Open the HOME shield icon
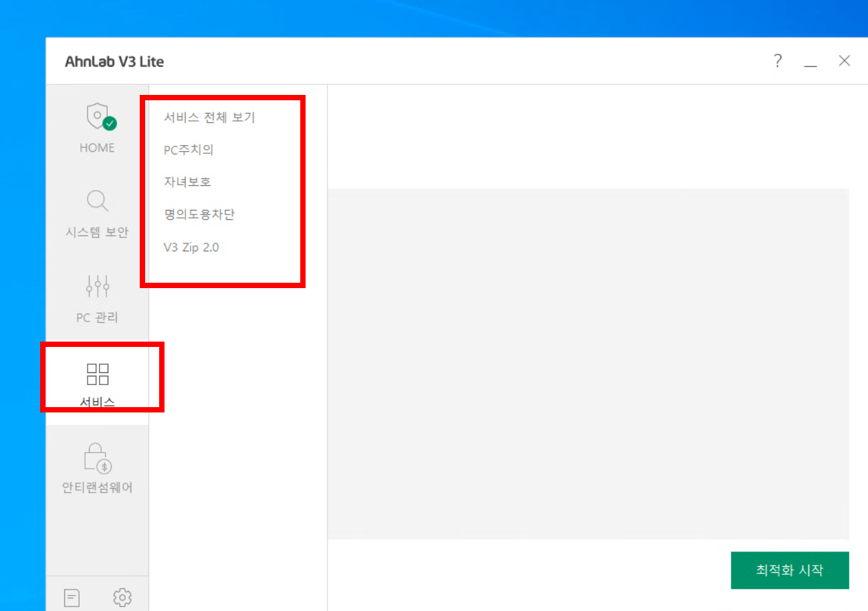Image resolution: width=868 pixels, height=611 pixels. click(x=101, y=116)
